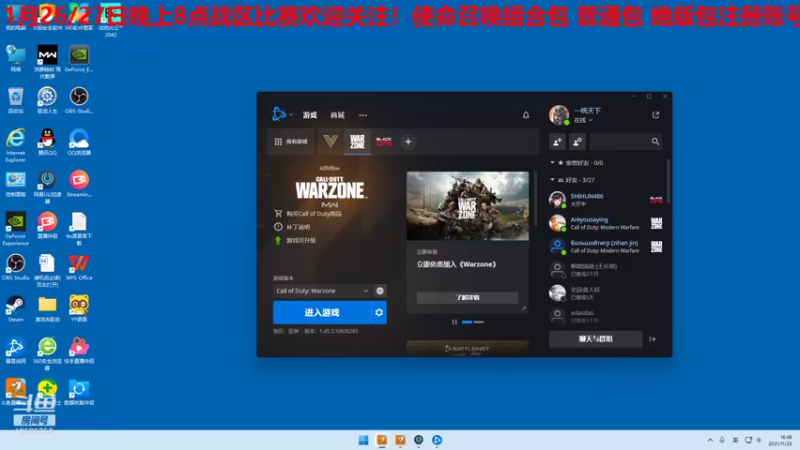Select first carousel page indicator
800x450 pixels.
[x=467, y=322]
